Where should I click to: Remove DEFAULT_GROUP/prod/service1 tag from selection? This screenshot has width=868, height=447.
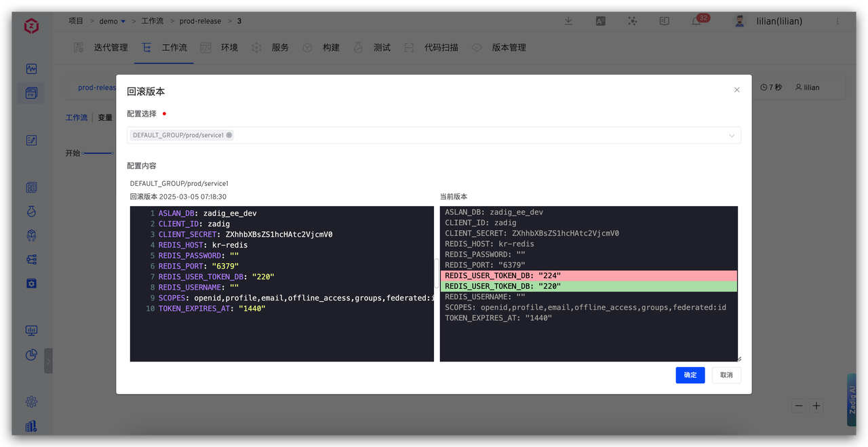tap(229, 135)
